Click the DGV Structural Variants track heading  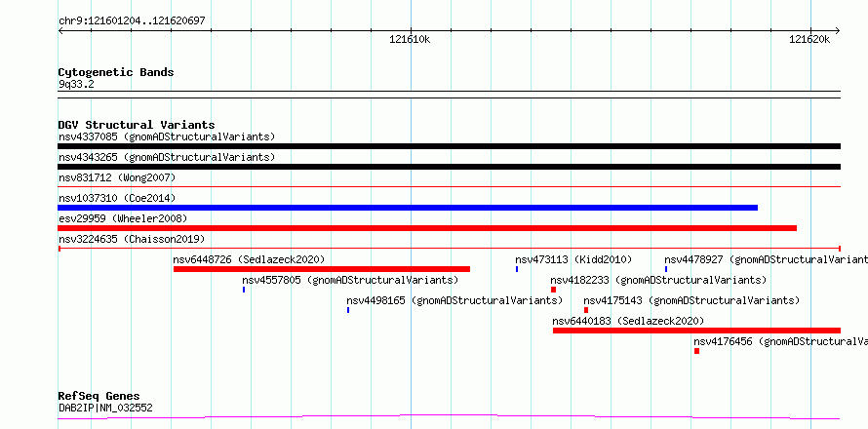pos(137,125)
